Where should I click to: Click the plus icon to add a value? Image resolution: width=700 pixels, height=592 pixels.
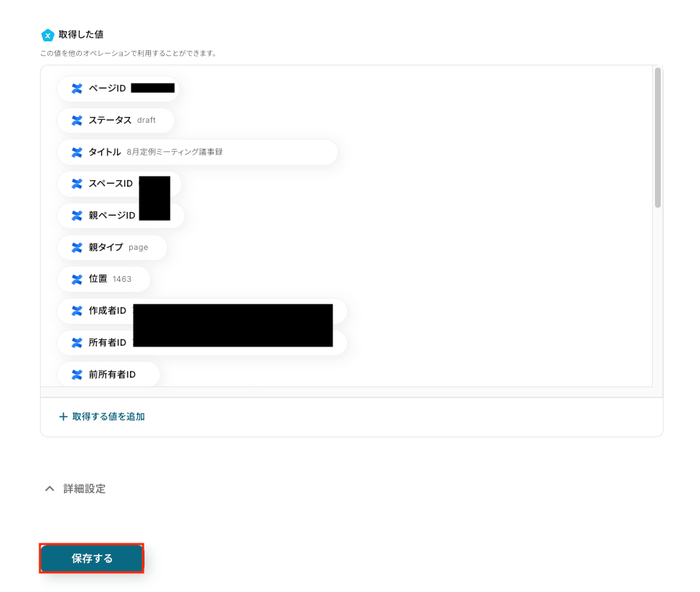point(63,416)
